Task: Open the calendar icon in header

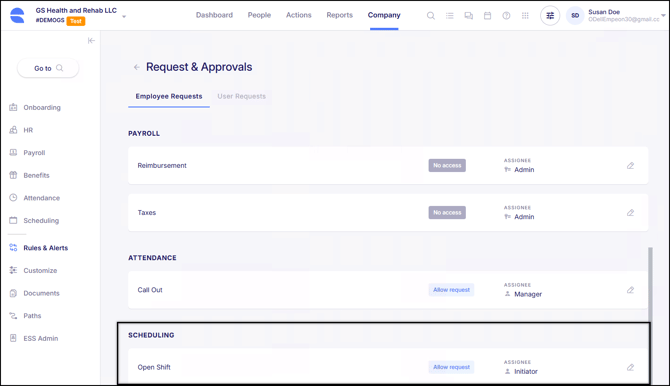Action: click(487, 16)
